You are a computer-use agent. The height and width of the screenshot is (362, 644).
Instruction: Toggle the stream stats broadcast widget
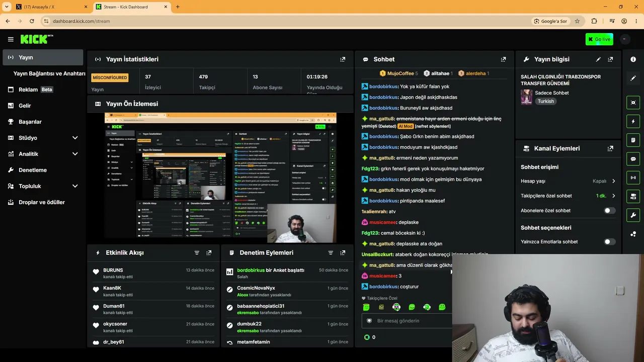coord(633,177)
